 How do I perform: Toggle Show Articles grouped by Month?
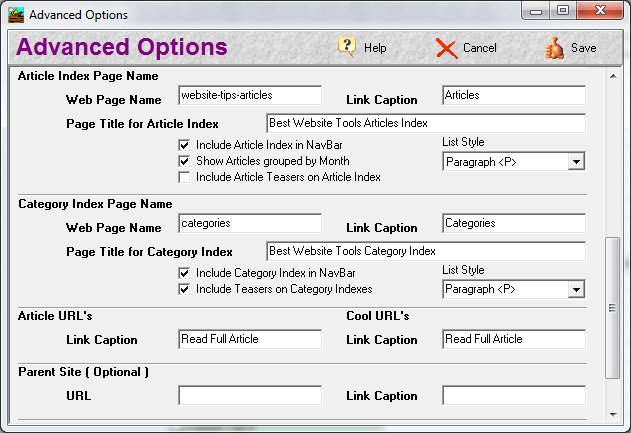pos(184,161)
